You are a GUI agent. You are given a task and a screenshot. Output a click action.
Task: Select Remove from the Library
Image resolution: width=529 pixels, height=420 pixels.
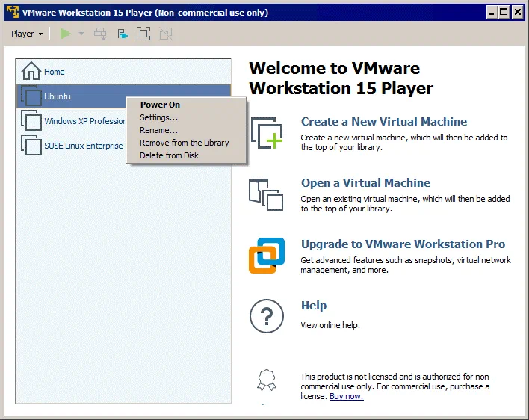tap(184, 143)
